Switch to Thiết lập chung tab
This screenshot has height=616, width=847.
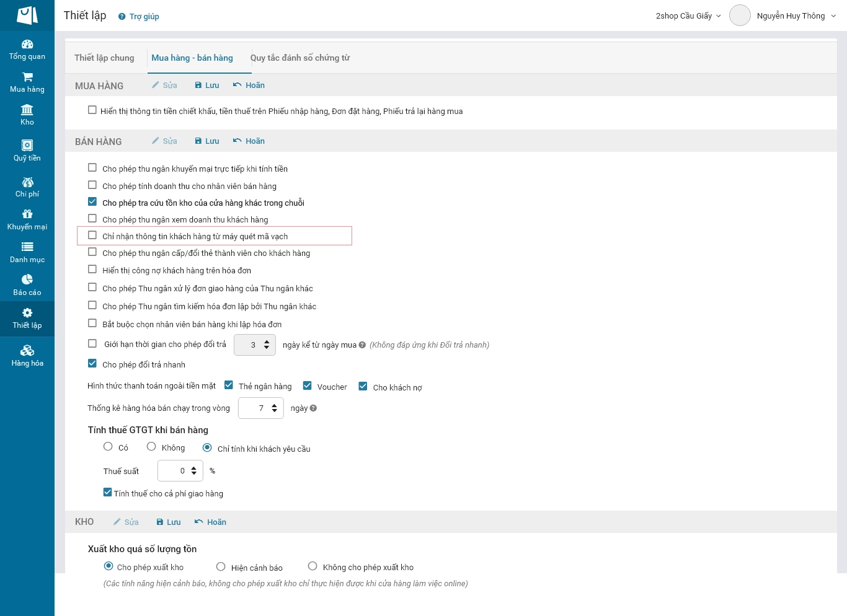104,58
